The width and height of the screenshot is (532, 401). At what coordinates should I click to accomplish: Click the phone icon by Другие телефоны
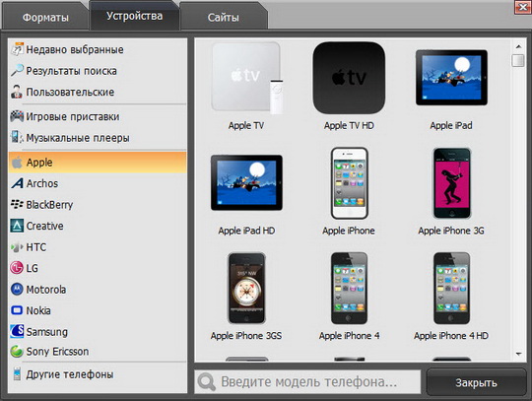coord(17,373)
